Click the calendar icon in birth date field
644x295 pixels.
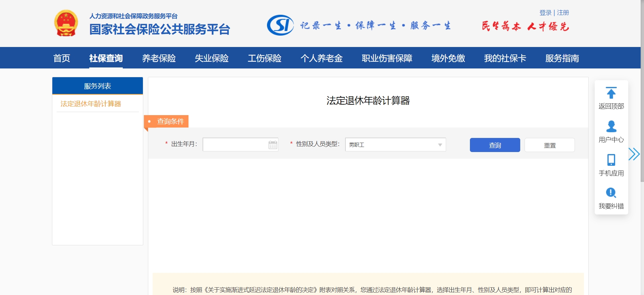[x=273, y=145]
